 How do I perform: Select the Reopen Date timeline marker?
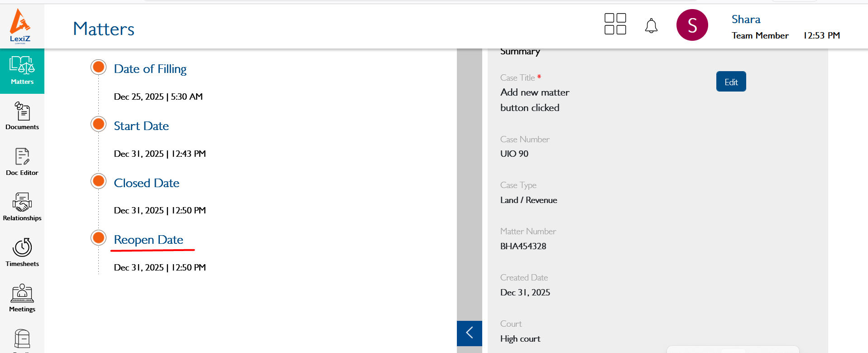click(98, 238)
